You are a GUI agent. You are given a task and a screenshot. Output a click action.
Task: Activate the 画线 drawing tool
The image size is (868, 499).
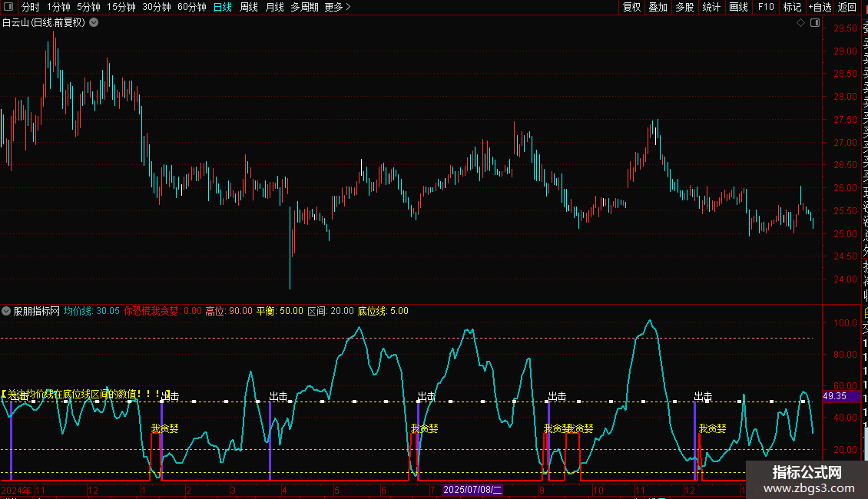(738, 7)
